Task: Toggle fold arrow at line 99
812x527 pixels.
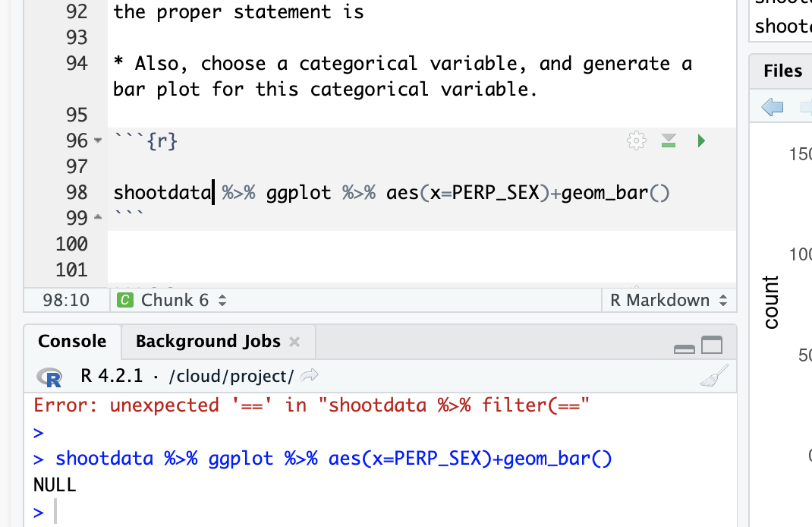Action: point(98,218)
